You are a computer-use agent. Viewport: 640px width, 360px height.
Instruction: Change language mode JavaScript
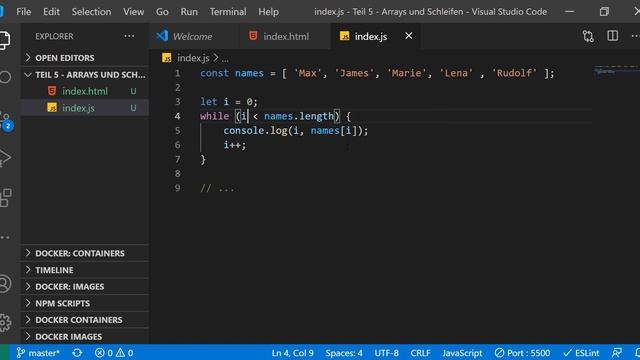click(462, 353)
